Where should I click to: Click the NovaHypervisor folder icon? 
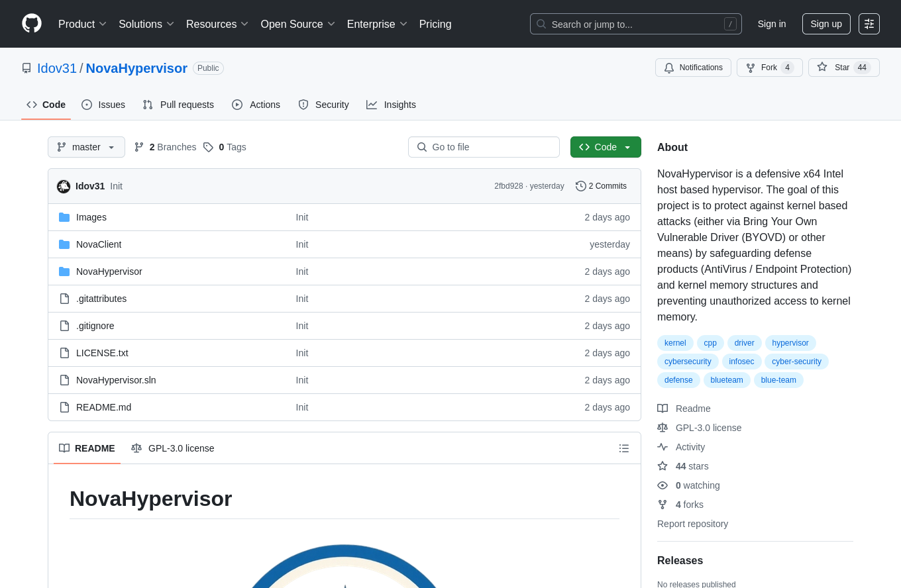point(64,271)
